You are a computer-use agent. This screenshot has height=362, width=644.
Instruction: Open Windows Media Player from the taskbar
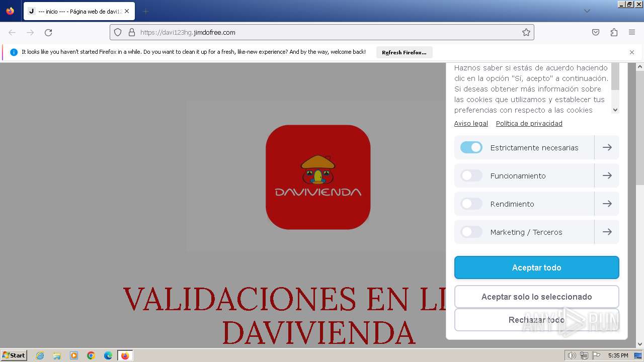click(x=74, y=355)
